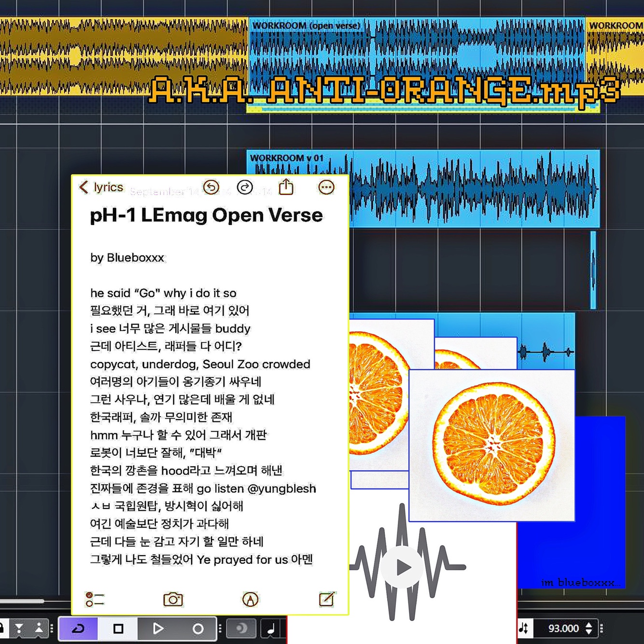Arm the record button in the transport

(x=197, y=629)
